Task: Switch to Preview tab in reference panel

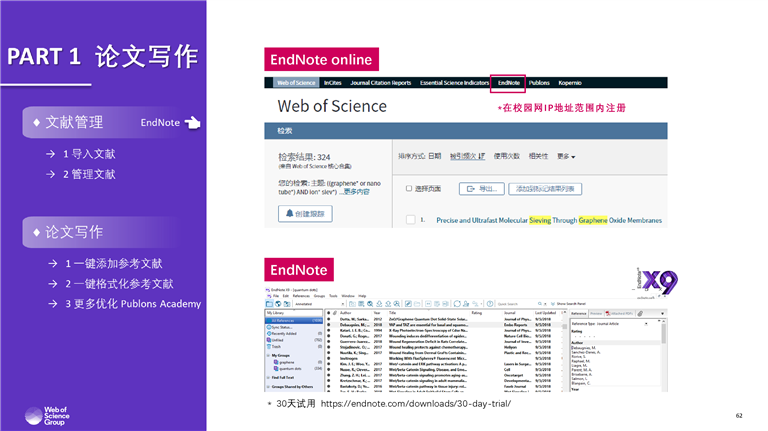Action: [596, 313]
